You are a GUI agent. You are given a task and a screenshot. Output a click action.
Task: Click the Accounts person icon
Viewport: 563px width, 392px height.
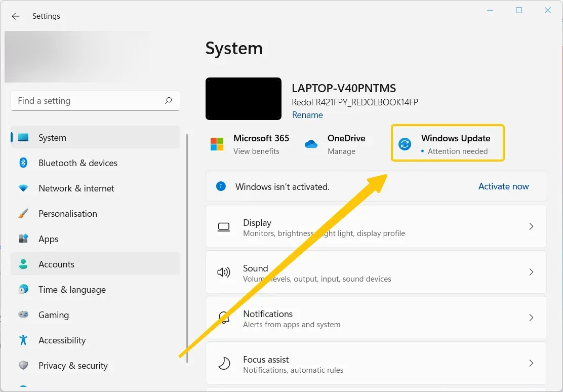[23, 264]
